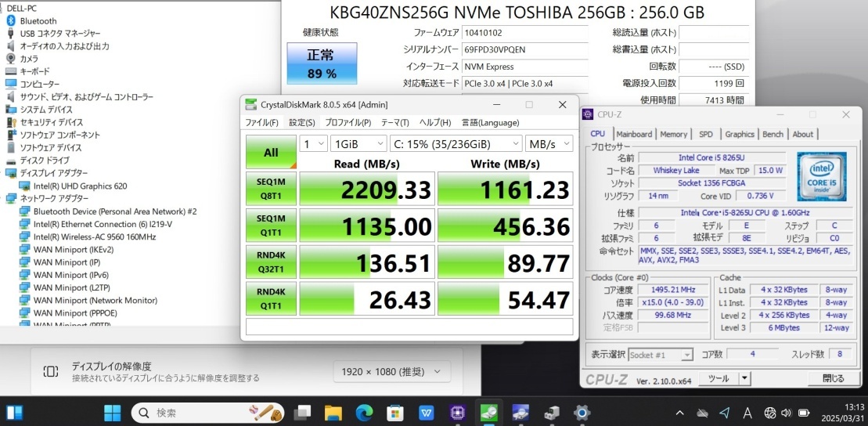This screenshot has height=426, width=868.
Task: Run SEQ1M Q8T1 benchmark test
Action: click(271, 189)
